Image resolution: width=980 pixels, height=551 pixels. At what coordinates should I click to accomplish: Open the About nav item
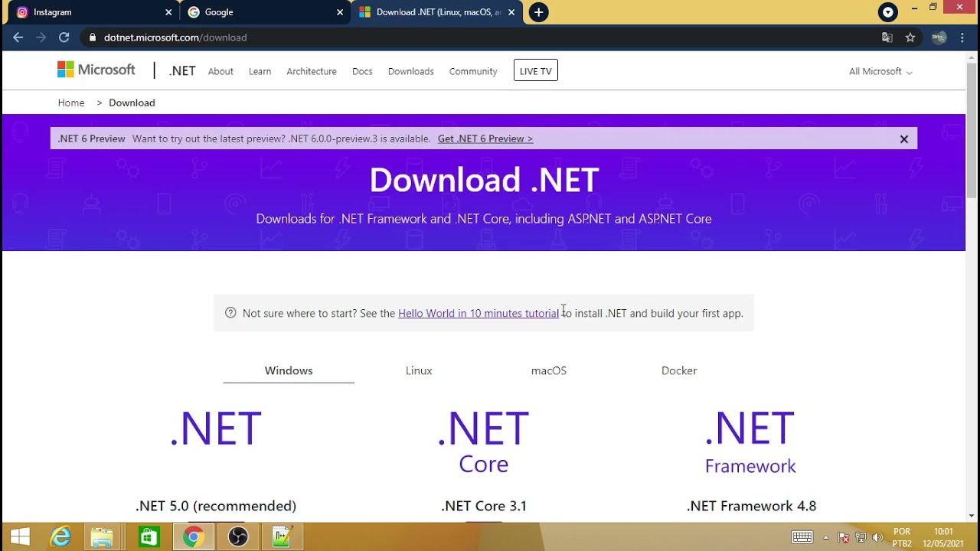pos(220,71)
